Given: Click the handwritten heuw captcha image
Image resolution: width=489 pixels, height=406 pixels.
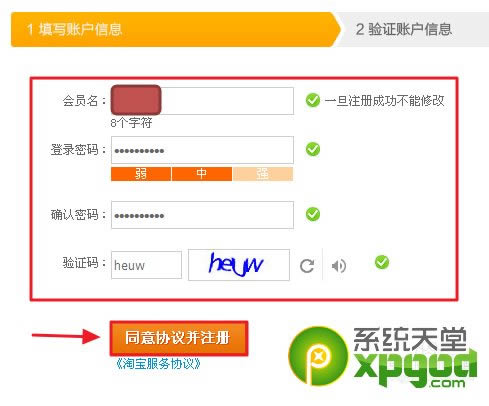Looking at the screenshot, I should click(x=239, y=265).
